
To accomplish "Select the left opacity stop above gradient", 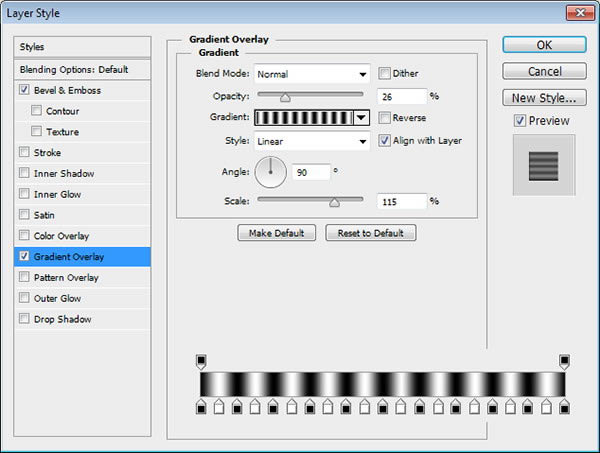I will (201, 362).
